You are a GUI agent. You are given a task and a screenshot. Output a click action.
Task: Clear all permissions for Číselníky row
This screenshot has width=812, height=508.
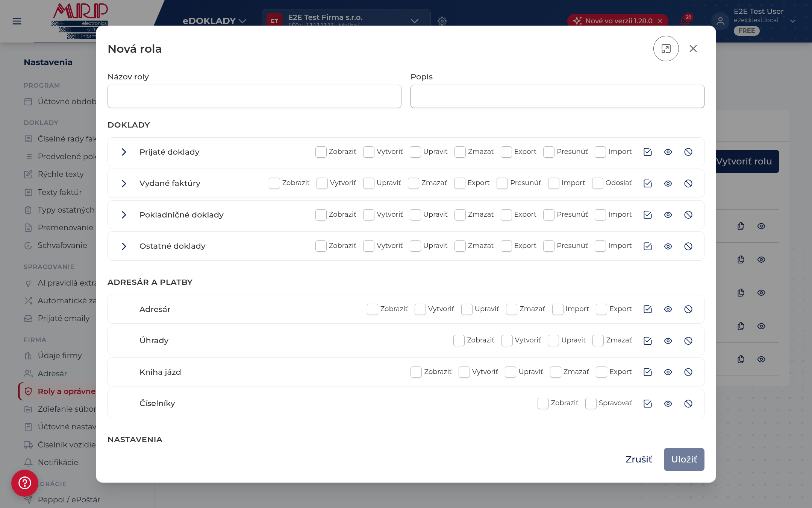[688, 404]
